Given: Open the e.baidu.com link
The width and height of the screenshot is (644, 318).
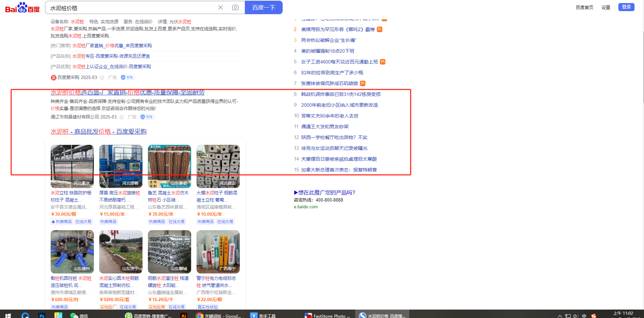Looking at the screenshot, I should tap(306, 207).
